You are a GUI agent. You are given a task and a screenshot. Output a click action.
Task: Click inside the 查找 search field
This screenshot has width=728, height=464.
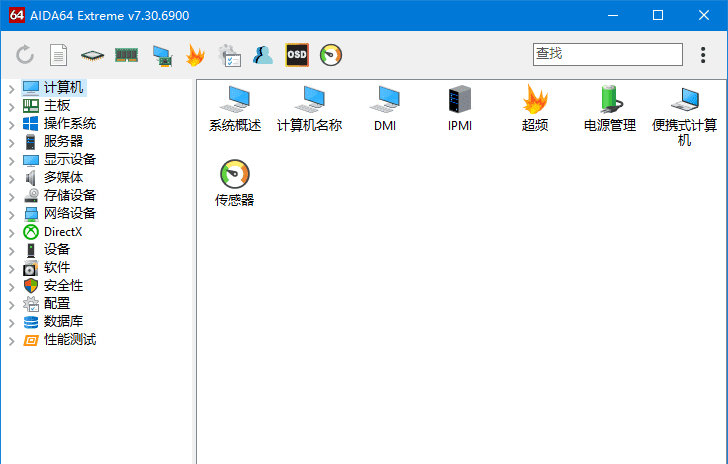608,54
